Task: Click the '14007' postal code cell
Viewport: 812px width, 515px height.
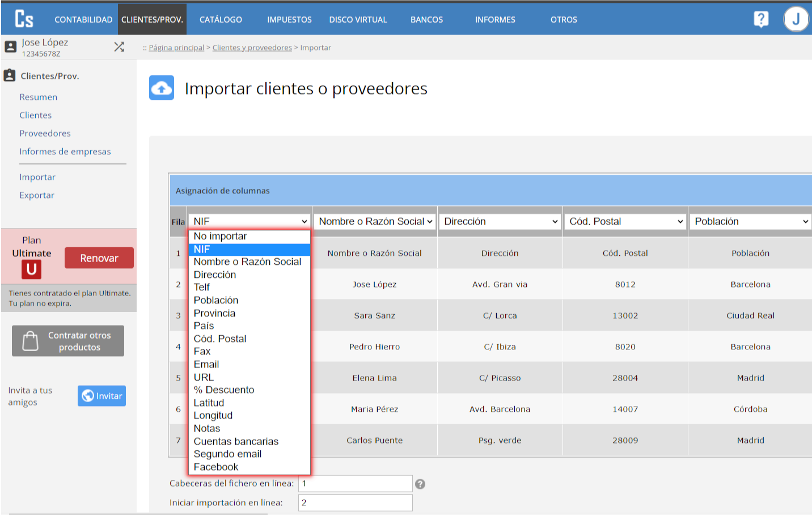Action: 625,409
